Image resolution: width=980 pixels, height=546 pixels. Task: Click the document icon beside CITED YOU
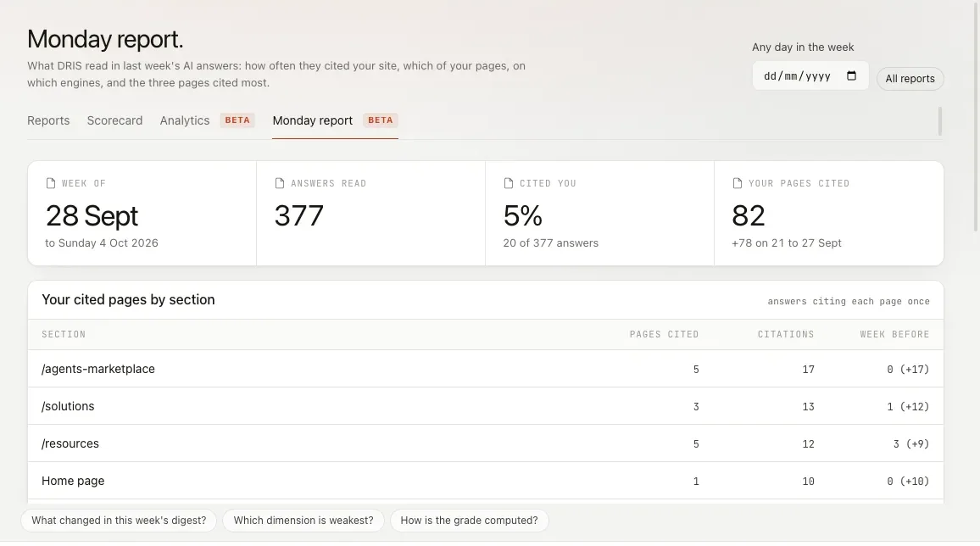coord(508,183)
